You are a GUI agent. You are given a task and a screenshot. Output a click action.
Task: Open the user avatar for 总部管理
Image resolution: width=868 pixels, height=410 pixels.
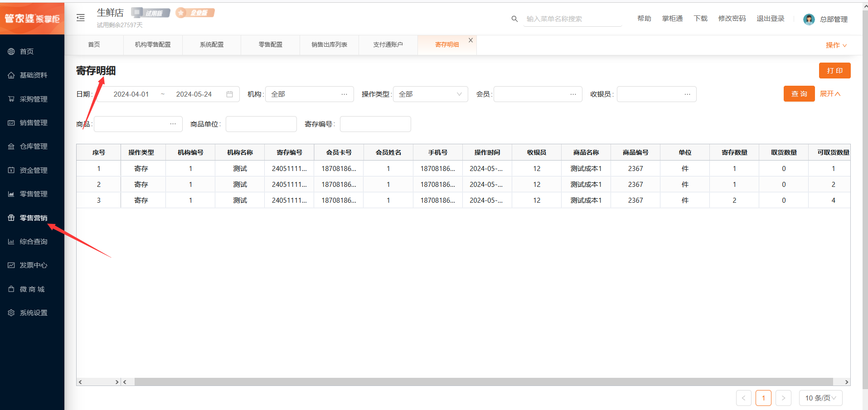point(809,19)
